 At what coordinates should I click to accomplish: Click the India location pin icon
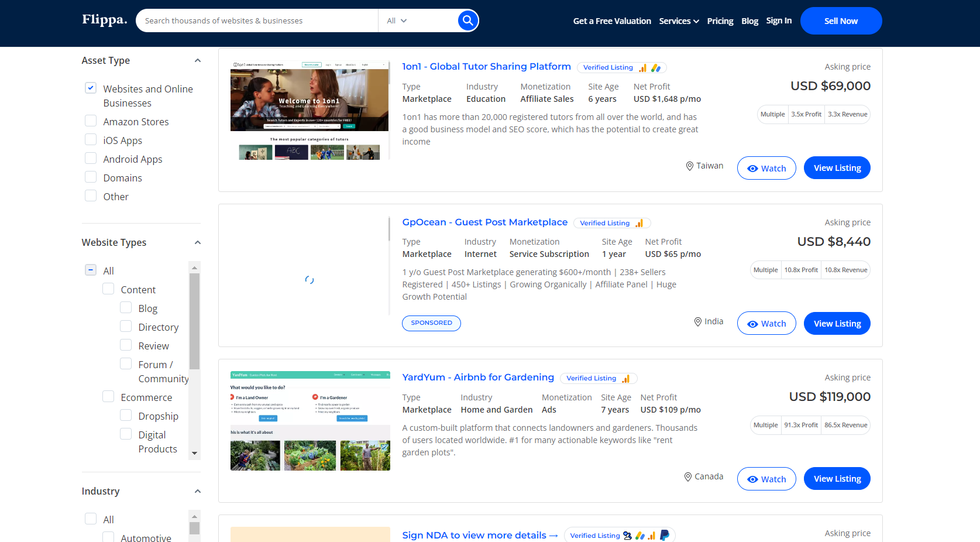pyautogui.click(x=698, y=322)
